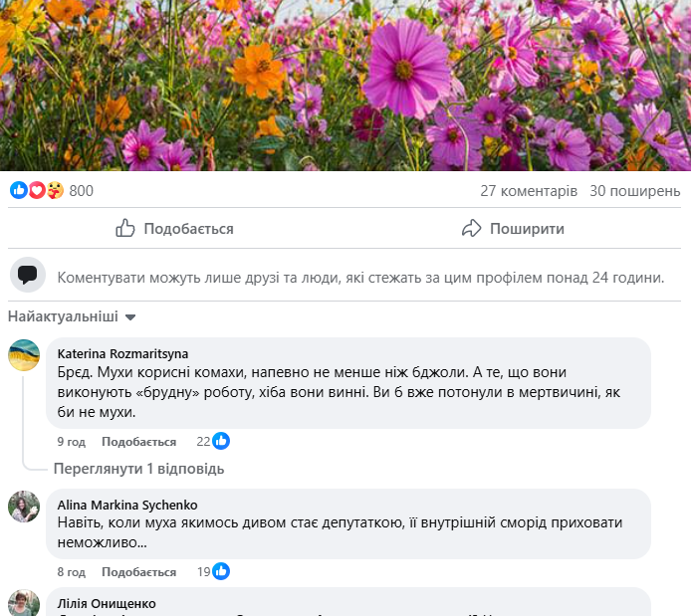Open the Найактуальніші sort dropdown
The width and height of the screenshot is (691, 616).
pos(72,317)
